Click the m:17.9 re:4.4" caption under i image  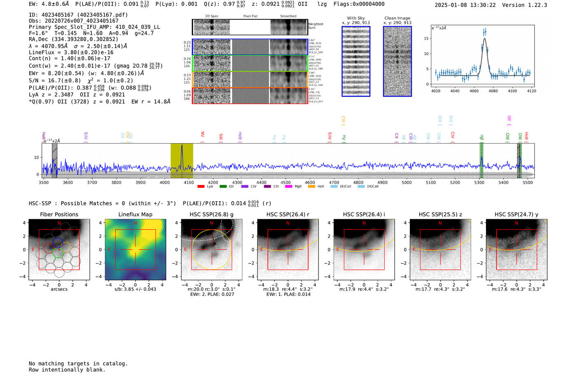pyautogui.click(x=364, y=289)
